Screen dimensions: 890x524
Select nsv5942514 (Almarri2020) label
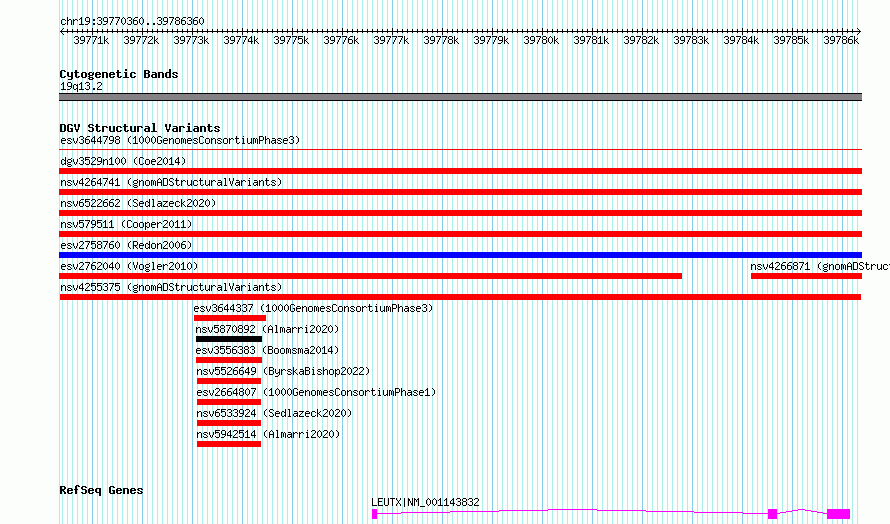(x=268, y=434)
